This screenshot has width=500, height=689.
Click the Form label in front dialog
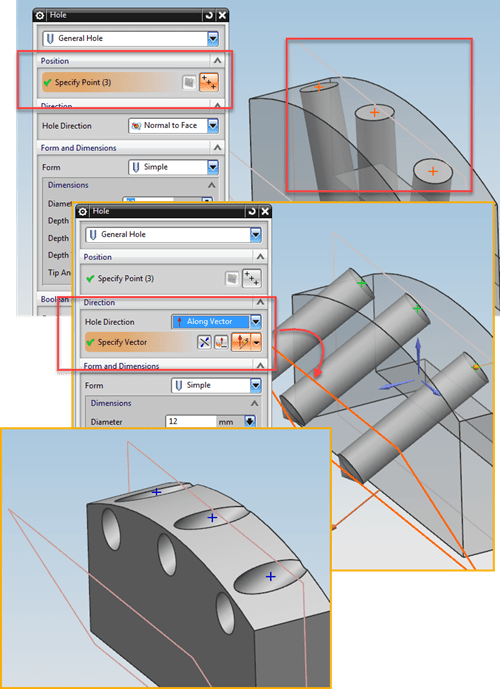pyautogui.click(x=94, y=386)
